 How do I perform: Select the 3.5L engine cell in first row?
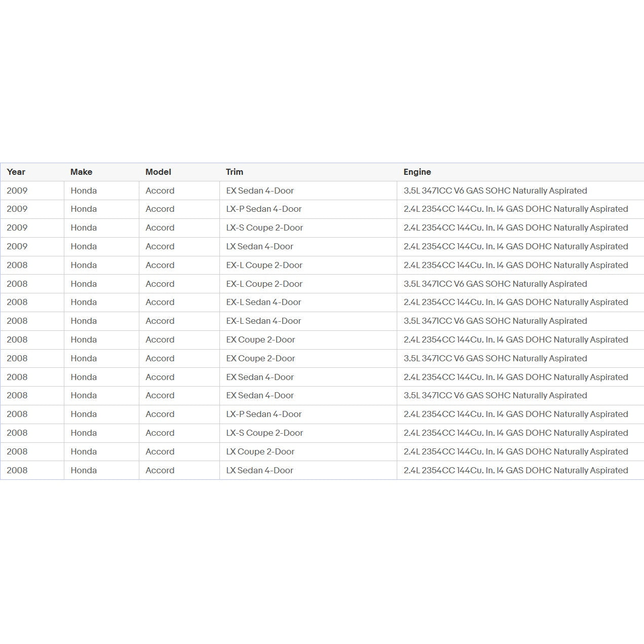coord(495,191)
